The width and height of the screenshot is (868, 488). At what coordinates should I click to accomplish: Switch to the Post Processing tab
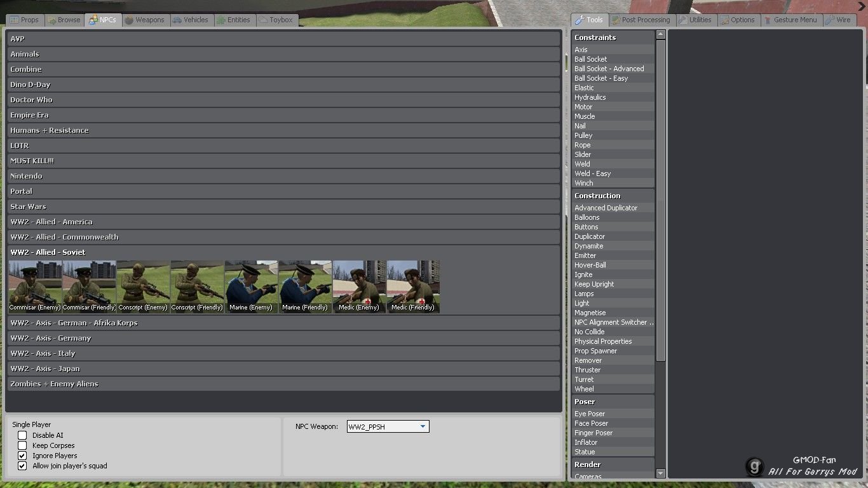[x=641, y=20]
